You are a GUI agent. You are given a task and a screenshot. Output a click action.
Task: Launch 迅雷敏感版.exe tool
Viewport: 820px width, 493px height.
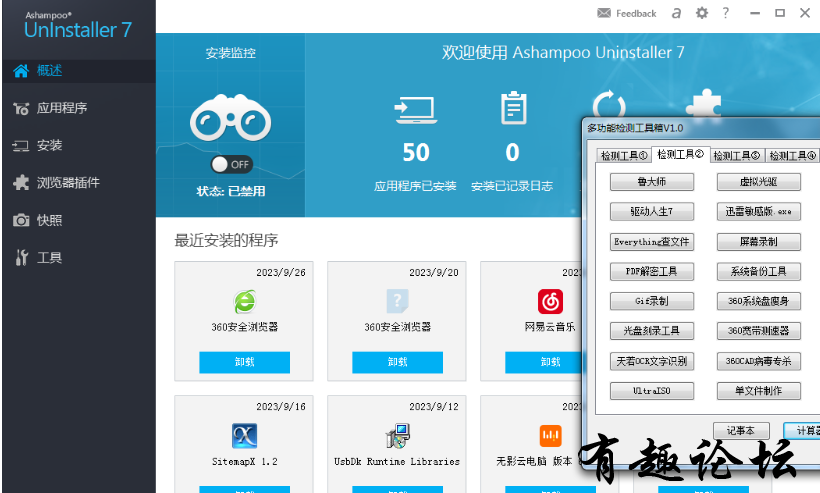coord(758,212)
